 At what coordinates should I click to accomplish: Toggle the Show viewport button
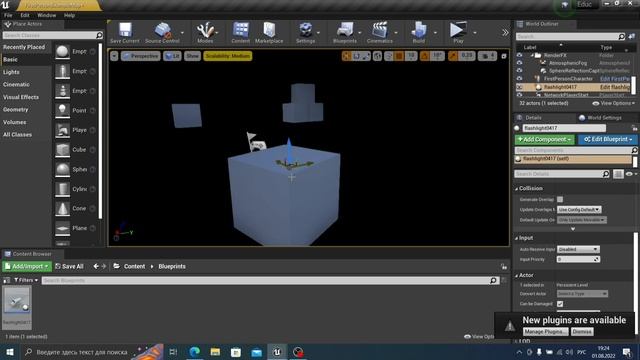click(192, 56)
